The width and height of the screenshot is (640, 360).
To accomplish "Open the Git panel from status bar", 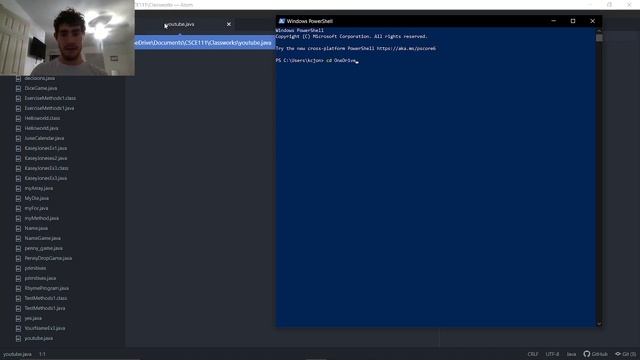I will (626, 354).
